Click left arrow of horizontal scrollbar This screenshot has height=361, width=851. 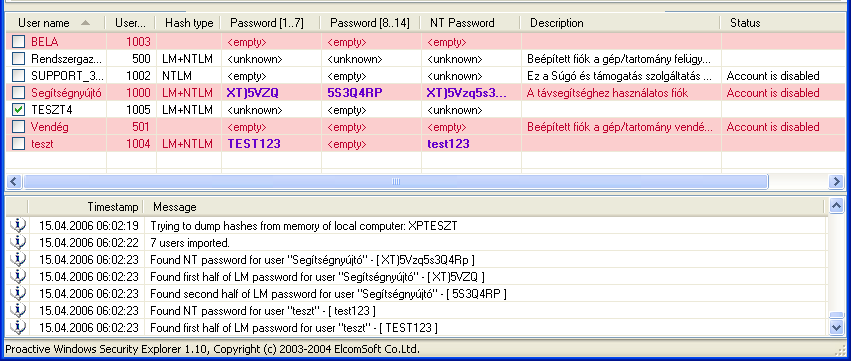click(x=15, y=181)
